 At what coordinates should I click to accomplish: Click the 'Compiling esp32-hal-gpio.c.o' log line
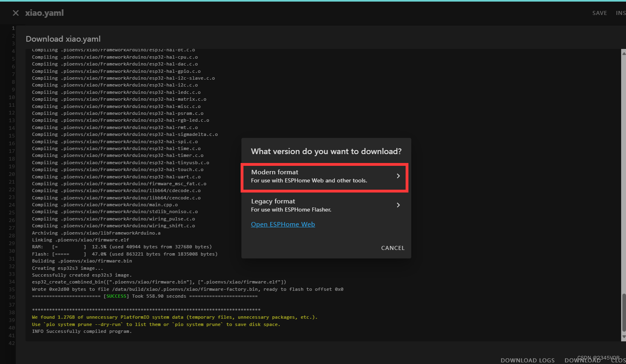click(x=116, y=72)
